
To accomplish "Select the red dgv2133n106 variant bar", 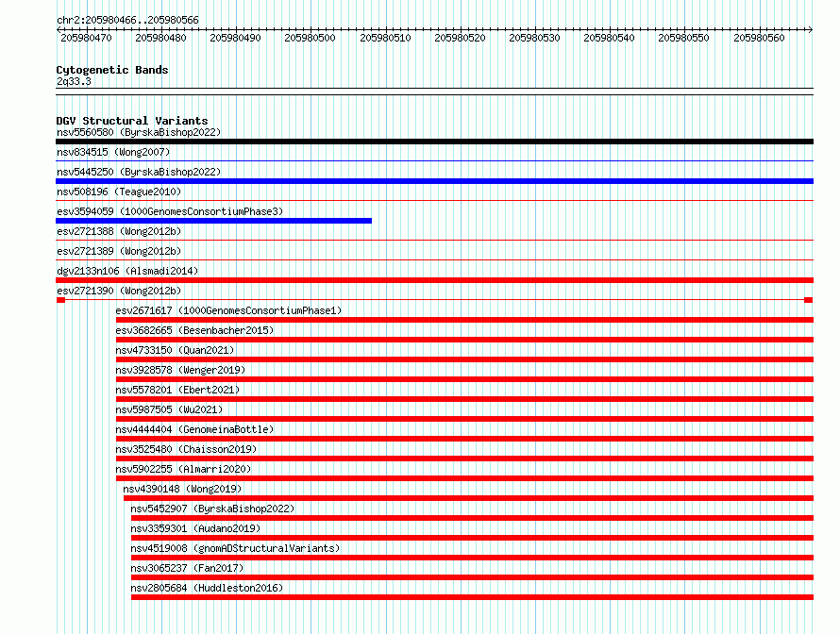I will tap(434, 280).
